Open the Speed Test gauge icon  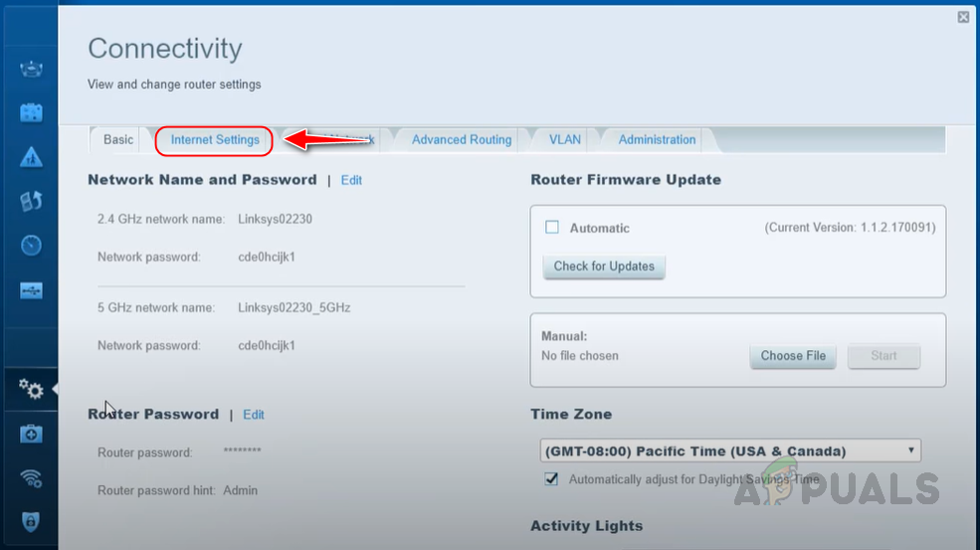31,246
